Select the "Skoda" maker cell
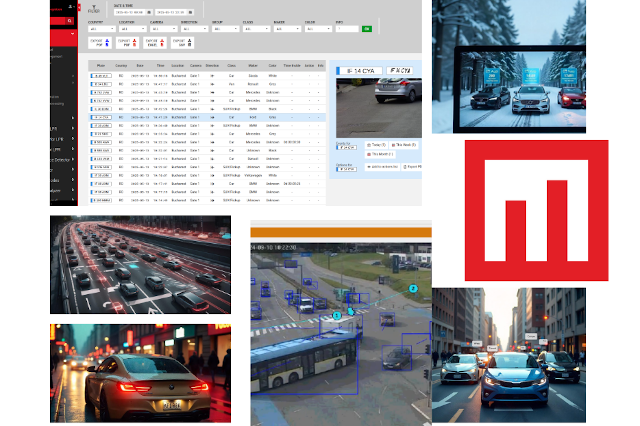 pyautogui.click(x=253, y=76)
